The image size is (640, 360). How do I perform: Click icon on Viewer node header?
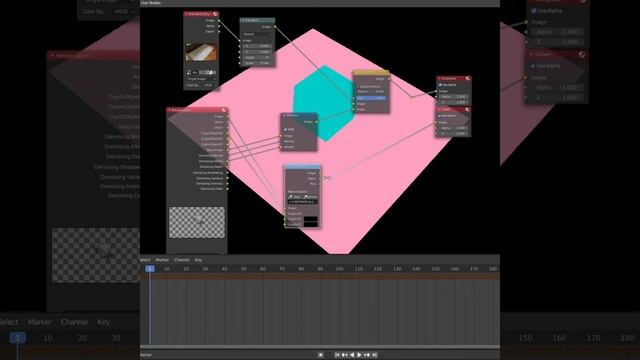tap(467, 109)
